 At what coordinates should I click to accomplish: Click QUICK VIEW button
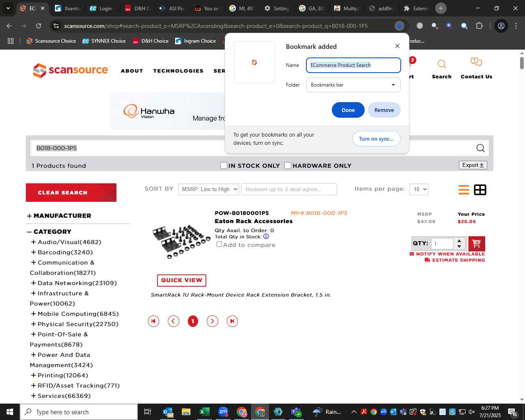(x=181, y=280)
